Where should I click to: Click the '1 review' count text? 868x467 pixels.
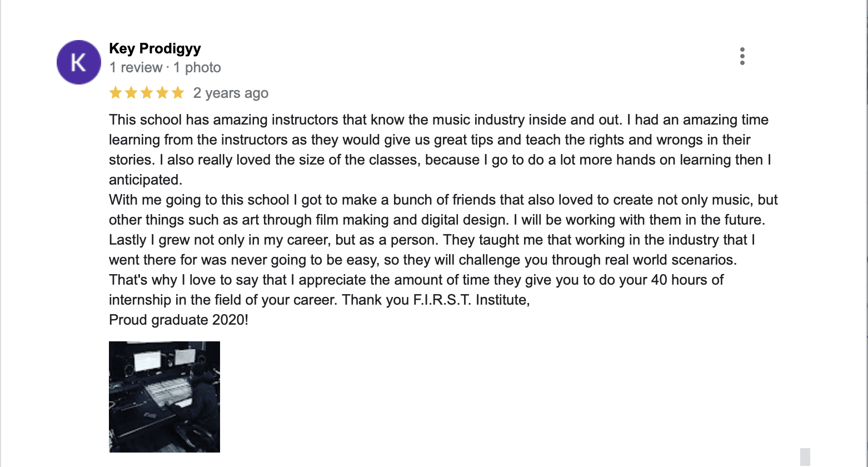click(136, 68)
